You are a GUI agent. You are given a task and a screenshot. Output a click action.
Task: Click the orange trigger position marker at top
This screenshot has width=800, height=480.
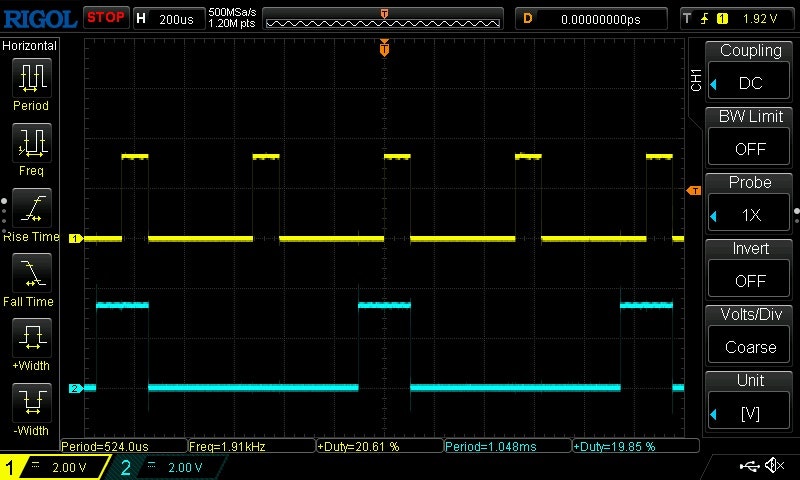pyautogui.click(x=384, y=48)
